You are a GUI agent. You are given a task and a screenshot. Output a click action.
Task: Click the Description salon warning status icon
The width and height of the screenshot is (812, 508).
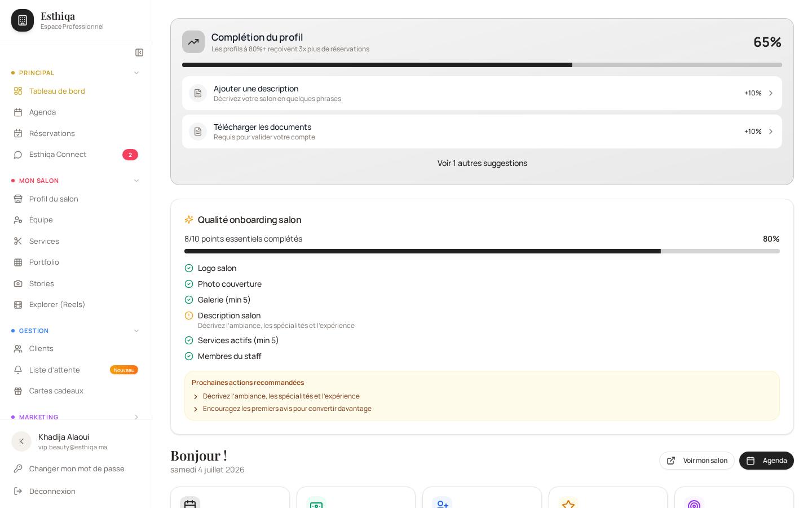189,316
